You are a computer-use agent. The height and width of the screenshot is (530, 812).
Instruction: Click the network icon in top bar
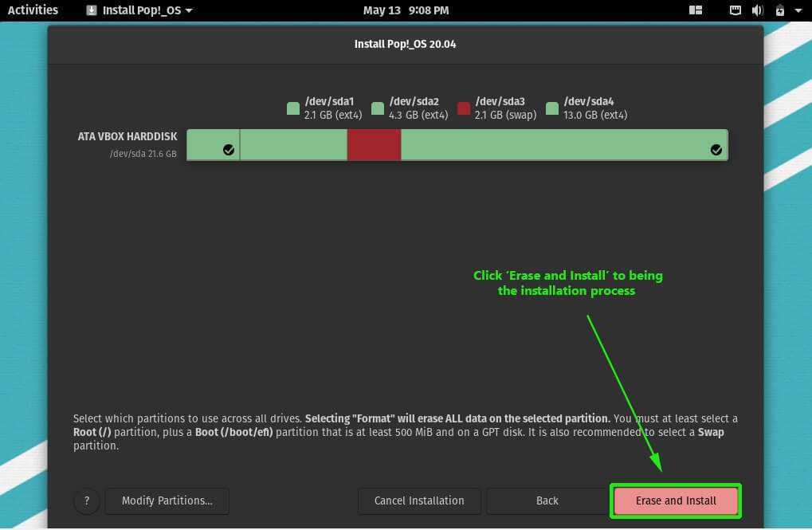click(x=736, y=10)
